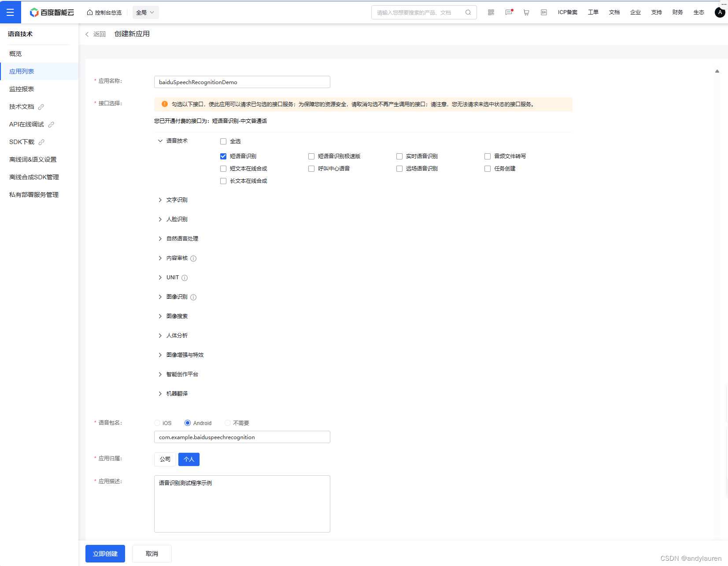Expand the 人脸识别 section

coord(160,219)
